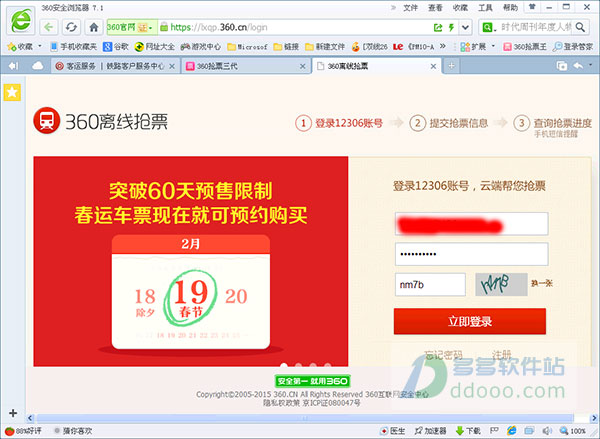Open the 帮助 menu
The height and width of the screenshot is (439, 600).
click(510, 8)
